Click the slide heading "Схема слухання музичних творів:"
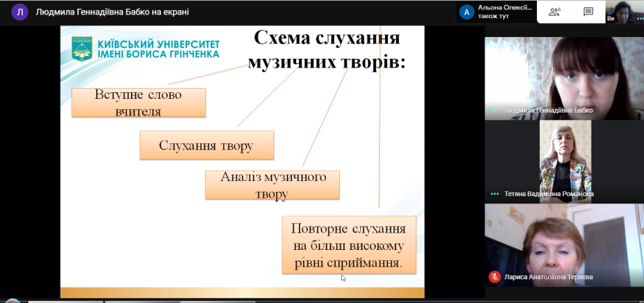Image resolution: width=644 pixels, height=303 pixels. point(327,50)
